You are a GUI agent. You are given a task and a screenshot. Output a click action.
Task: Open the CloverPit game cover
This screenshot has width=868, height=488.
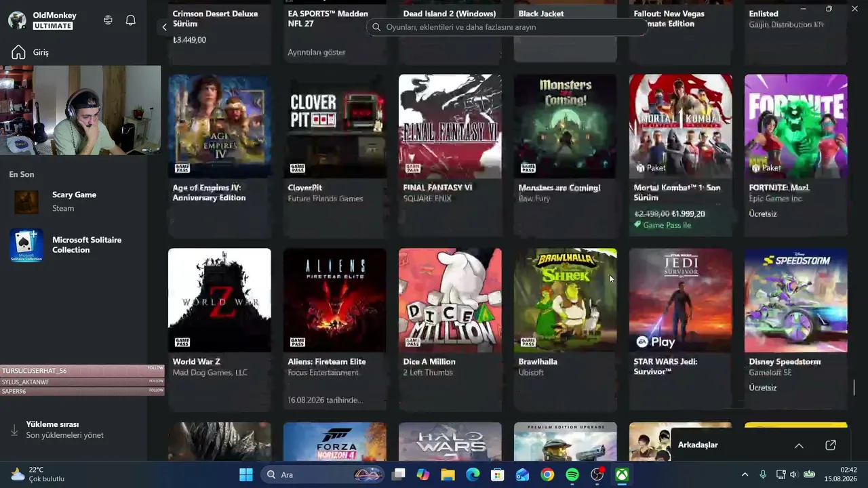point(335,126)
